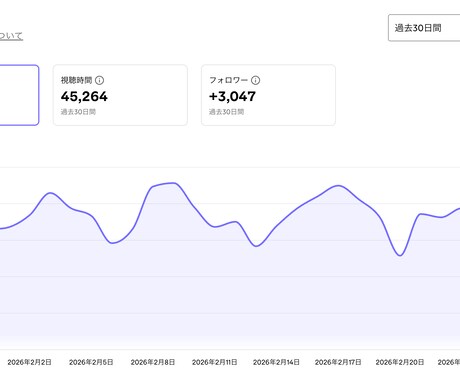Click the info icon next to フォロワー
Screen dimensions: 460x380
coord(255,80)
